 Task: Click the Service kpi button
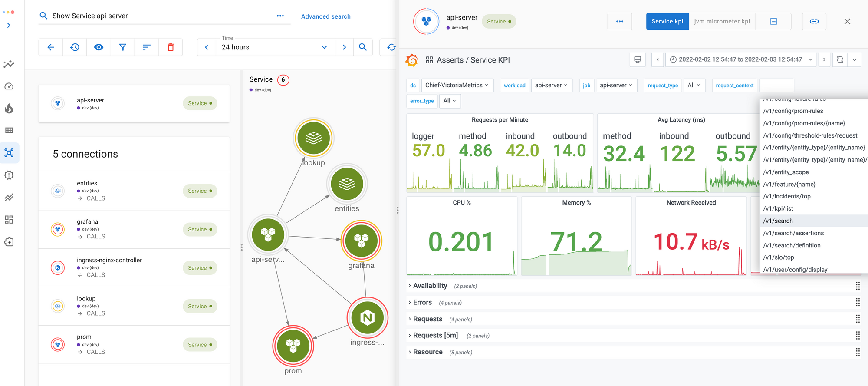click(x=667, y=21)
